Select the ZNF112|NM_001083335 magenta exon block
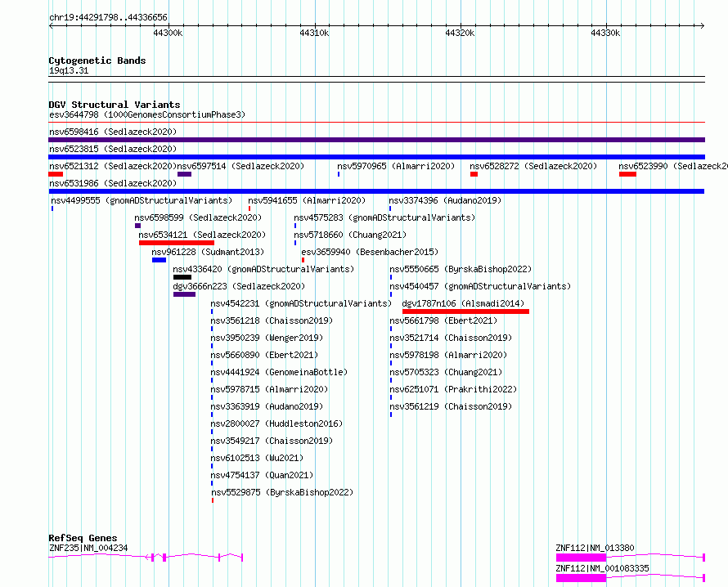The height and width of the screenshot is (587, 728). (582, 578)
